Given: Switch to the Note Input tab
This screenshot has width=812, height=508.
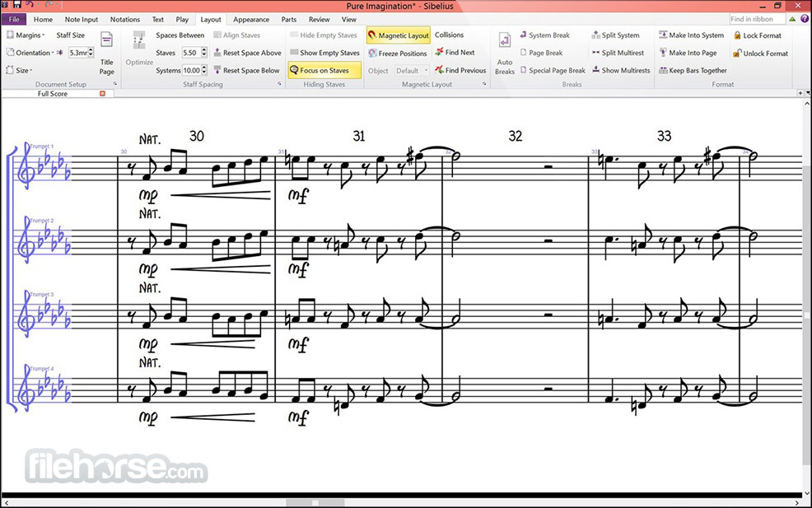Looking at the screenshot, I should point(82,19).
